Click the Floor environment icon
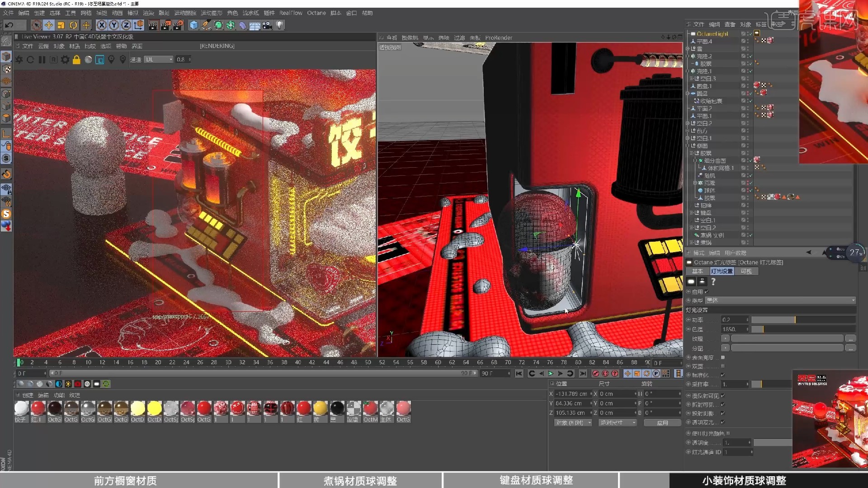The width and height of the screenshot is (868, 488). (x=255, y=25)
